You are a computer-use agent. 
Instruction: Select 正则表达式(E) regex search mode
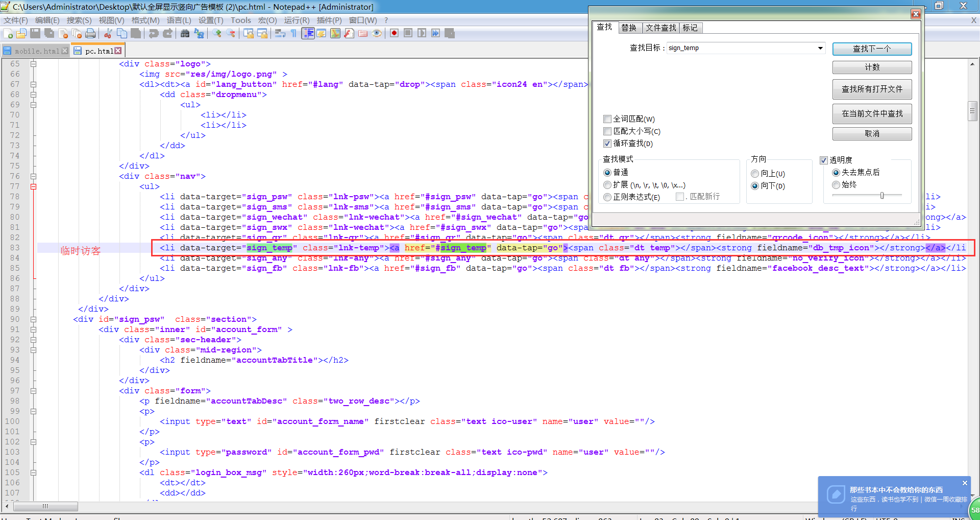(607, 197)
